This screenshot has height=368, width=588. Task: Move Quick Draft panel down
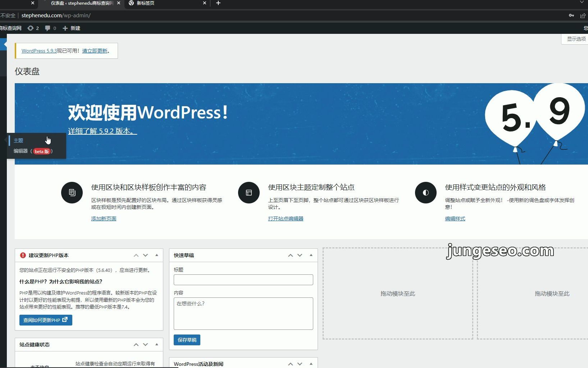300,255
